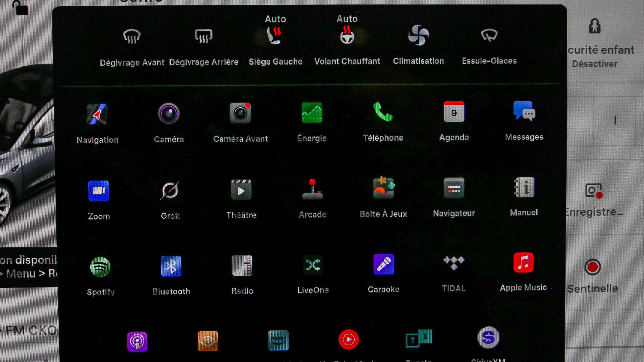Open Amazon Music app icon

[278, 340]
